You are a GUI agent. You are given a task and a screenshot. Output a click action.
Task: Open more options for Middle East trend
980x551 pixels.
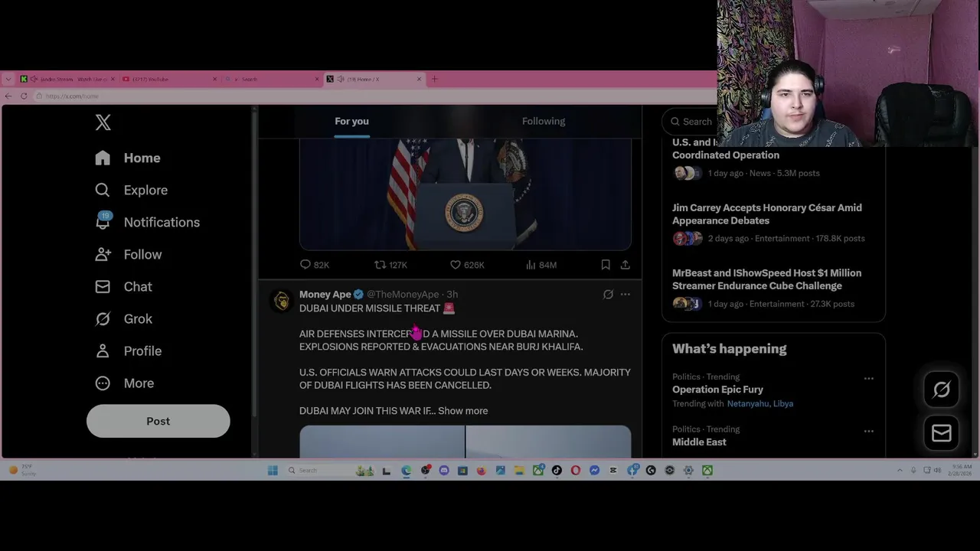[x=868, y=431]
